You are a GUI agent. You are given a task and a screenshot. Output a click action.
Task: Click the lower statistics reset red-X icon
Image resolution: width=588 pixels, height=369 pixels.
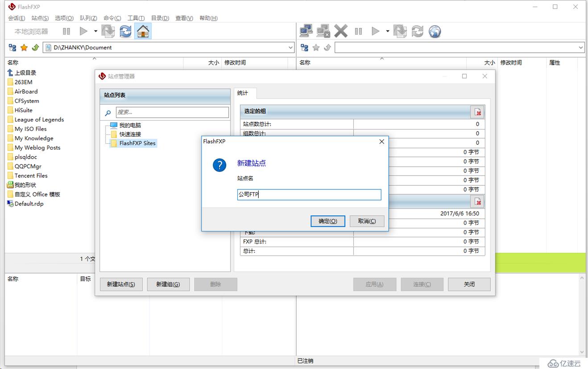point(477,201)
